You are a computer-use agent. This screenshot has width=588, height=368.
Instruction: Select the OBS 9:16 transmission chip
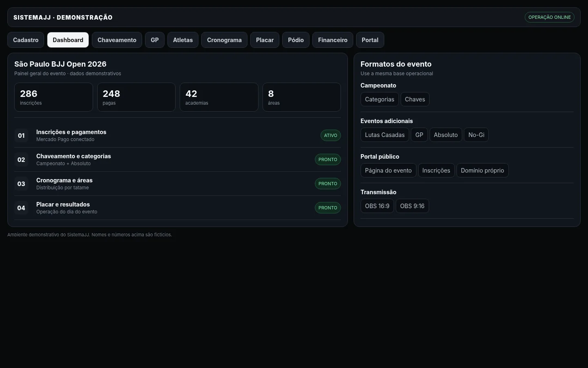412,206
